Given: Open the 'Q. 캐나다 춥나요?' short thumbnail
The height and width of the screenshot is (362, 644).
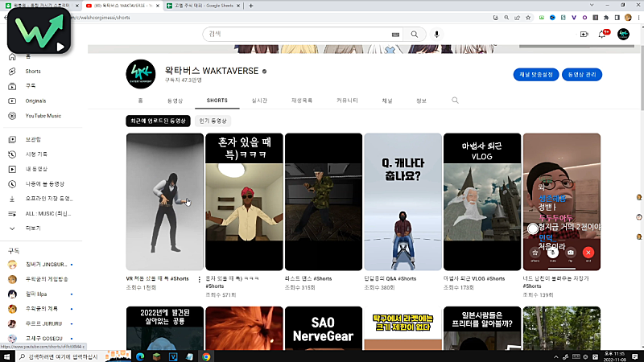Looking at the screenshot, I should click(x=402, y=201).
